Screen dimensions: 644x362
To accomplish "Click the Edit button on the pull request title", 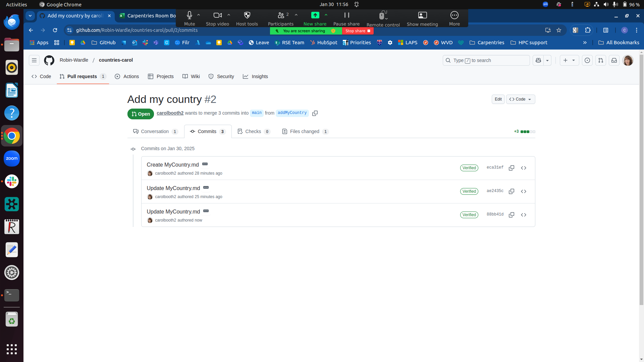I will tap(498, 99).
